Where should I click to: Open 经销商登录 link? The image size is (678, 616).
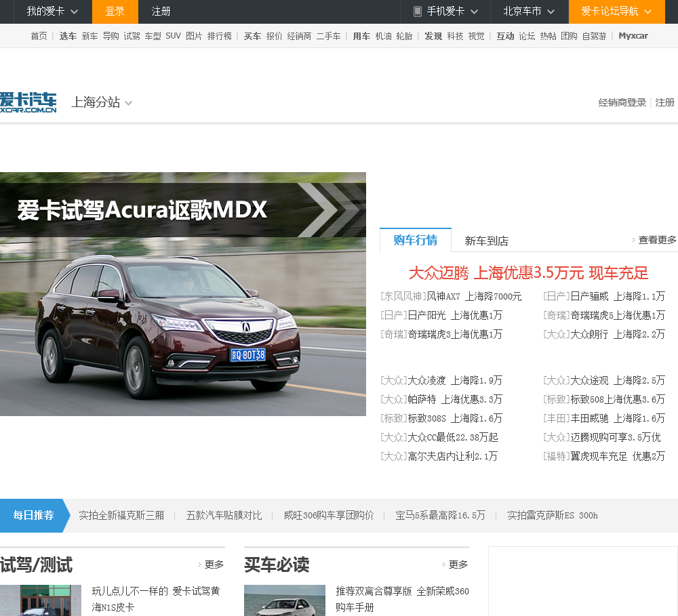point(622,102)
